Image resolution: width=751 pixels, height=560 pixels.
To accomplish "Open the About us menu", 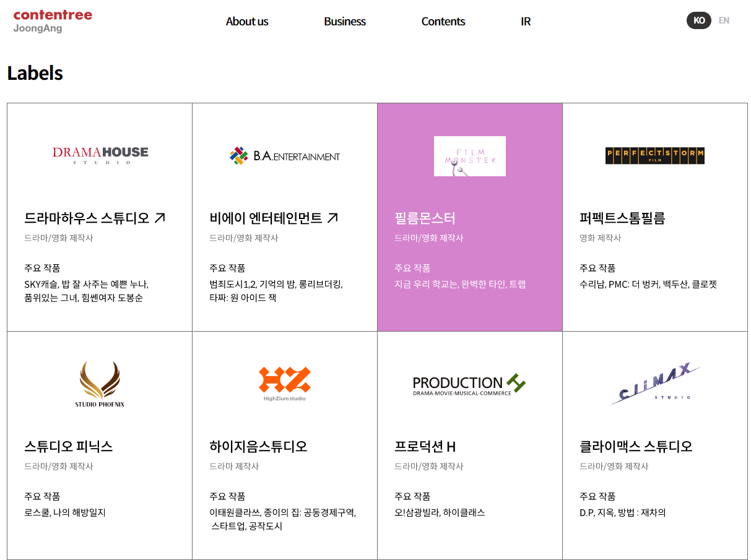I will [x=247, y=21].
